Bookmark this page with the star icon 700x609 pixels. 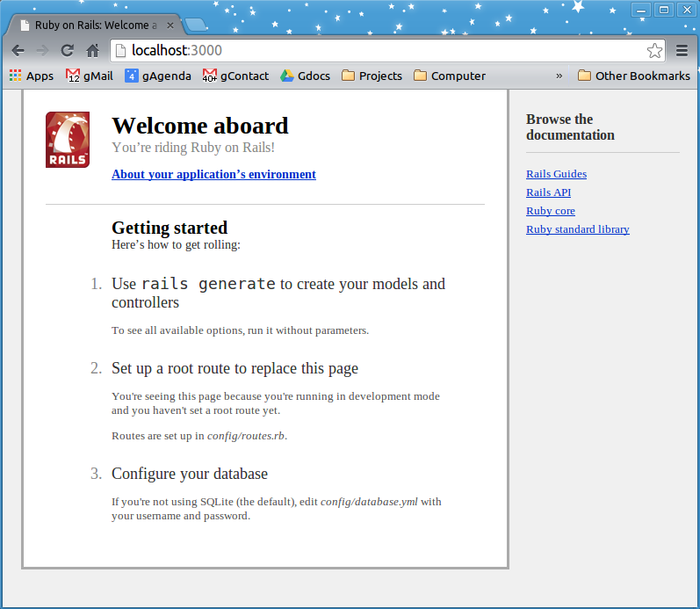point(654,50)
